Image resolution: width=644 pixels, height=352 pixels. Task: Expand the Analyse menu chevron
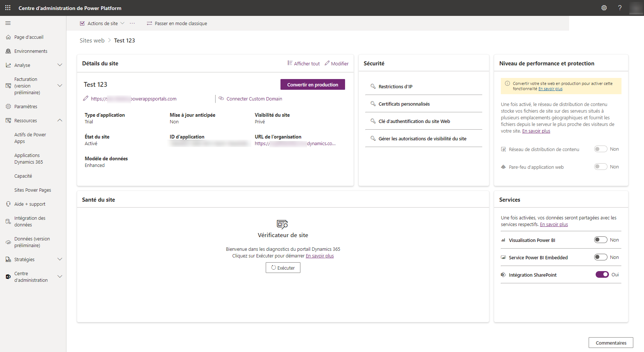click(60, 65)
